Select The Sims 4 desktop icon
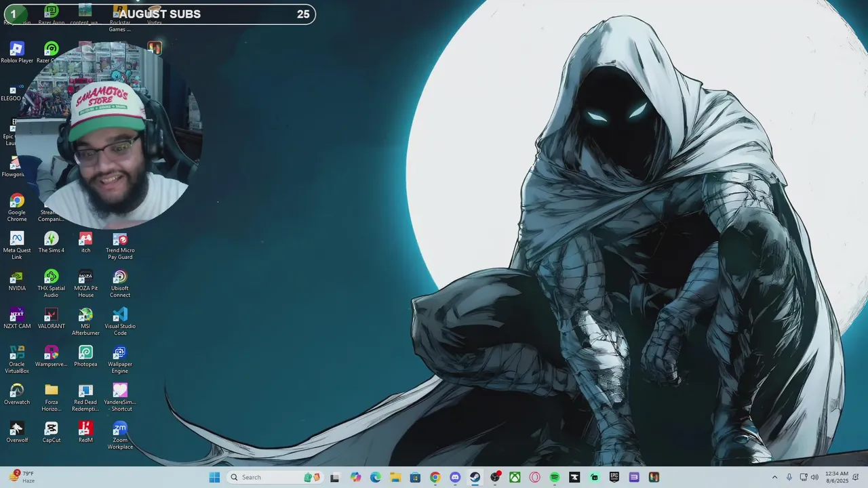 pos(52,242)
